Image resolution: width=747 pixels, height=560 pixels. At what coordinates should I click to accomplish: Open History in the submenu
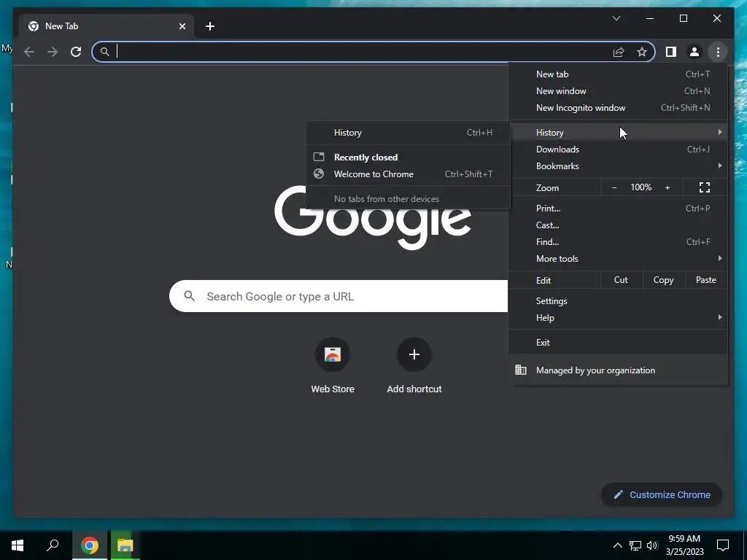408,133
